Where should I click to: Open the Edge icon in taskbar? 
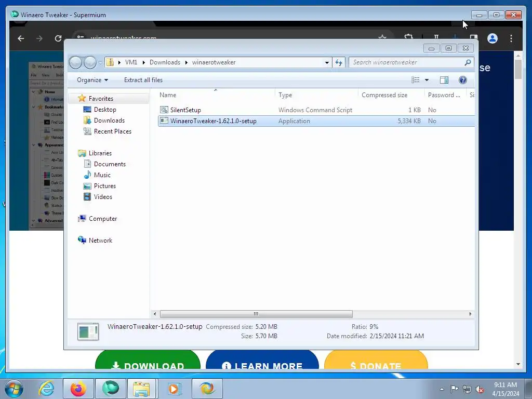click(x=207, y=389)
